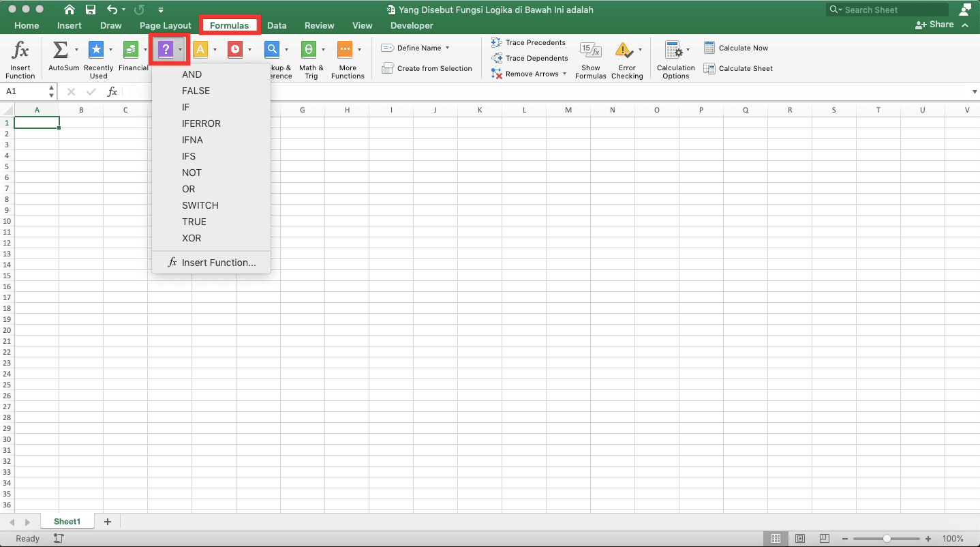
Task: Click Calculate Sheet
Action: [x=738, y=68]
